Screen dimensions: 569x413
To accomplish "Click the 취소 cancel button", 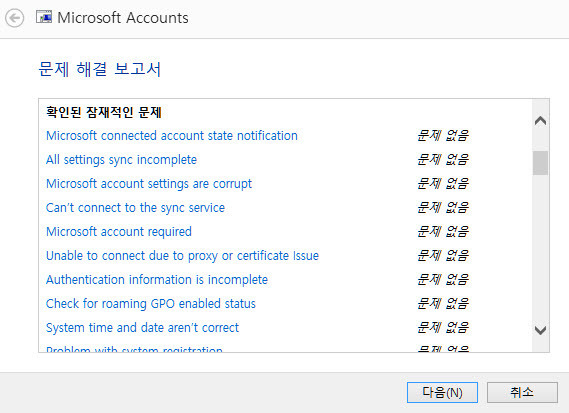I will [x=522, y=392].
